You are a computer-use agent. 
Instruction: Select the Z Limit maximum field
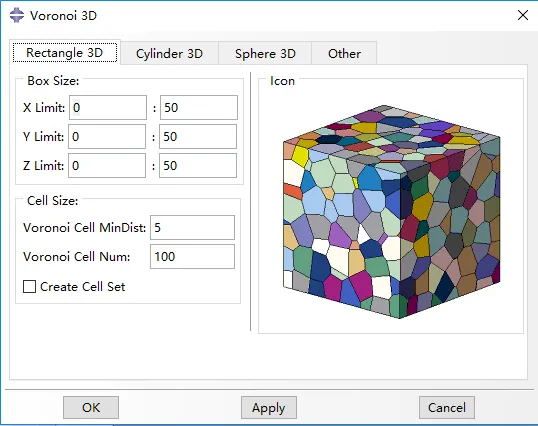click(x=198, y=166)
